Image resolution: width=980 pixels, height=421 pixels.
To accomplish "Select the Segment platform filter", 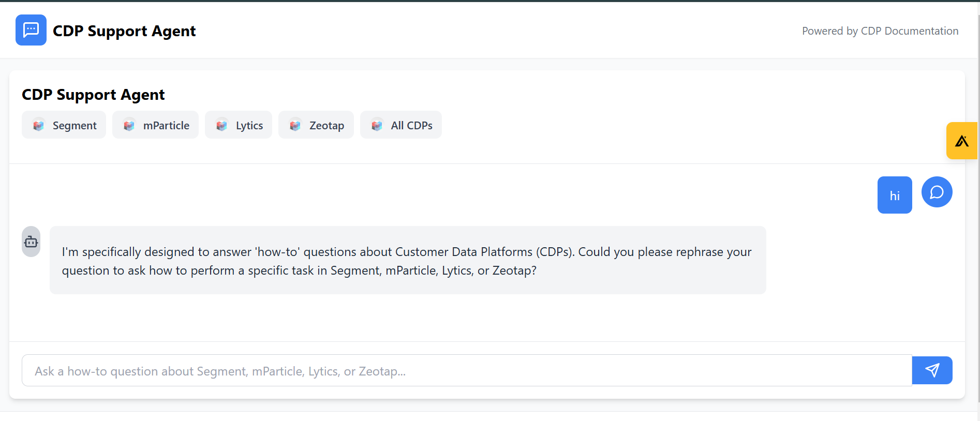I will (x=64, y=125).
